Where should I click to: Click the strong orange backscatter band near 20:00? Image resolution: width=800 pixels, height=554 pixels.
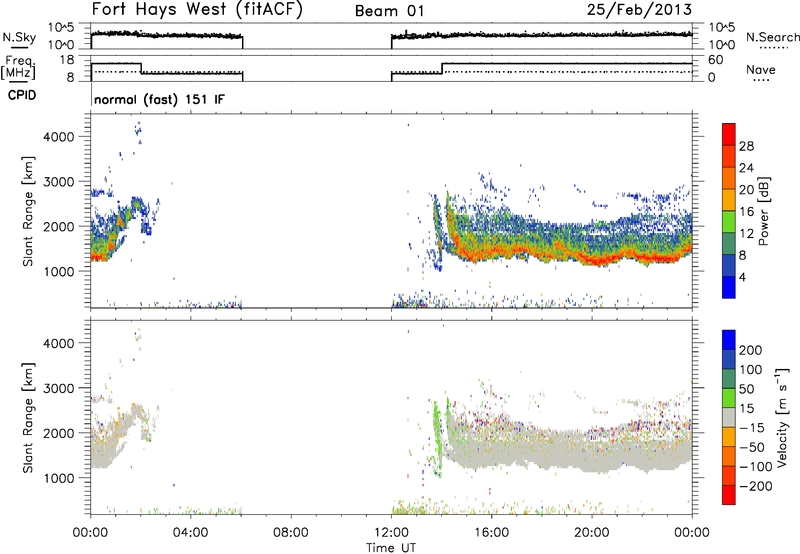pos(599,260)
